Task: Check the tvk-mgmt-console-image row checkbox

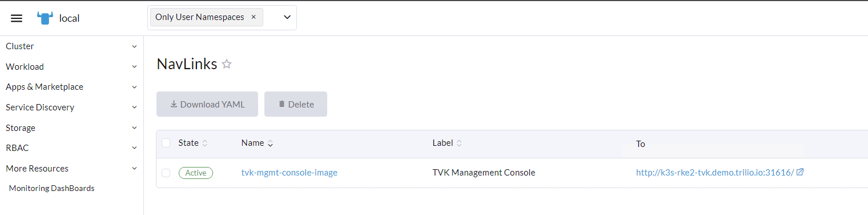Action: 166,173
